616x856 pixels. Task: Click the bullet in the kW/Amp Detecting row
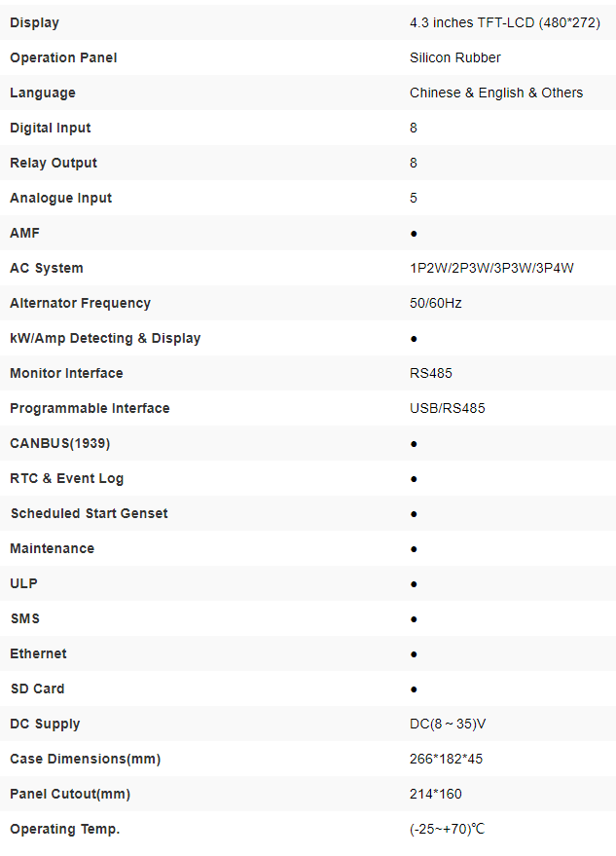[414, 339]
